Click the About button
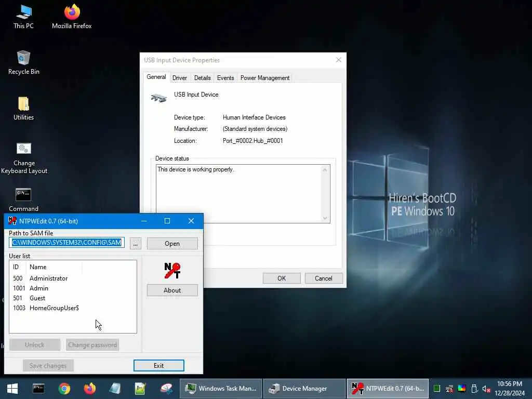 tap(172, 290)
